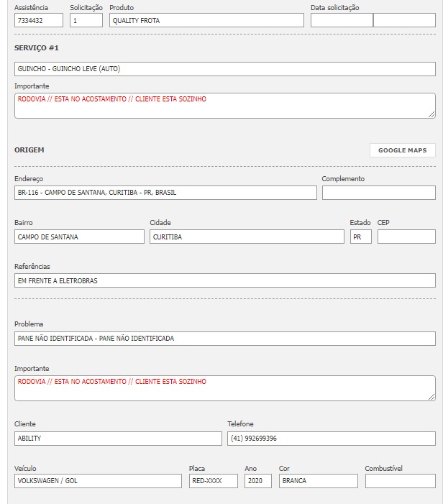This screenshot has height=504, width=443.
Task: Click the Telefone field
Action: (x=331, y=438)
